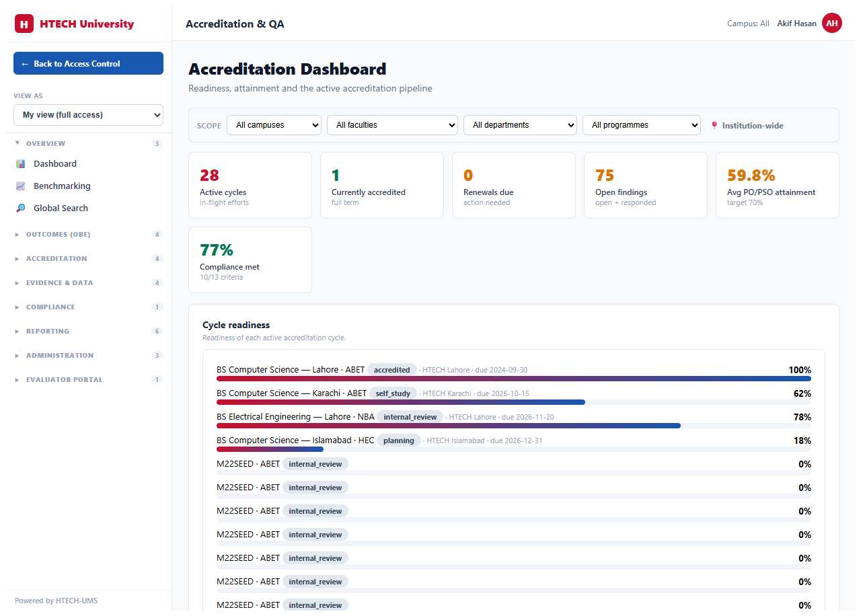
Task: Expand the Reporting section
Action: pyautogui.click(x=88, y=331)
